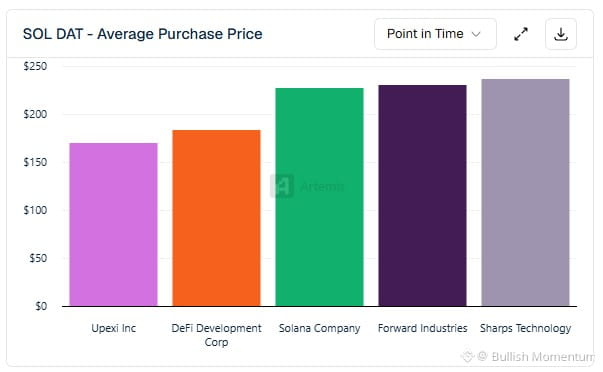Click the Artemis watermark logo
Screen dimensions: 603x372
tap(282, 186)
